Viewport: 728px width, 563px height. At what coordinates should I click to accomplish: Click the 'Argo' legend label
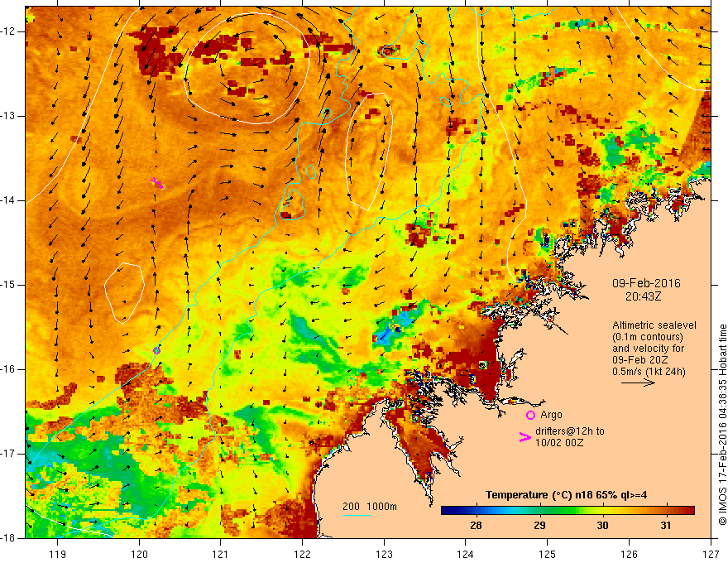pos(551,415)
